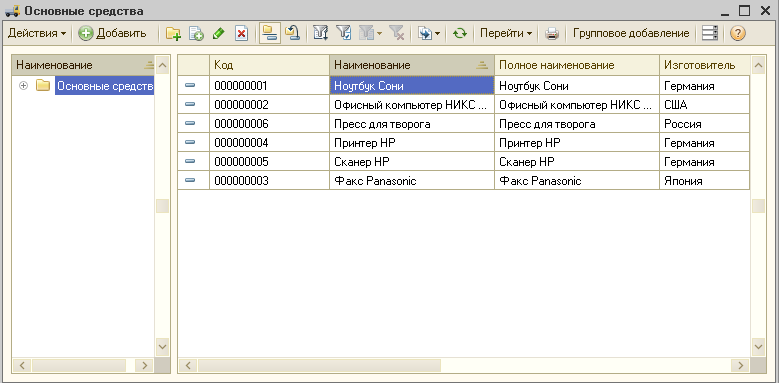Viewport: 779px width, 383px height.
Task: Click the Добавить button
Action: tap(113, 33)
